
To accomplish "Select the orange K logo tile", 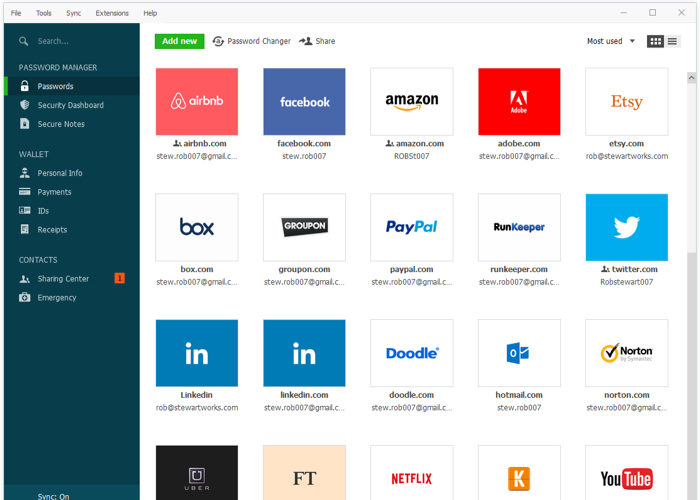I will point(519,473).
